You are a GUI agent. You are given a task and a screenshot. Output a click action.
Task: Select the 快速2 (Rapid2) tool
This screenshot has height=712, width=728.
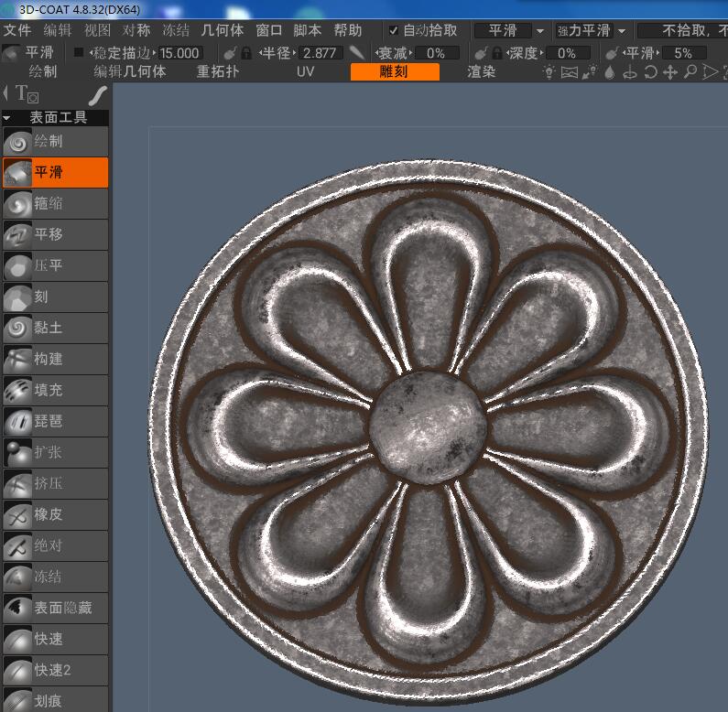pyautogui.click(x=55, y=670)
